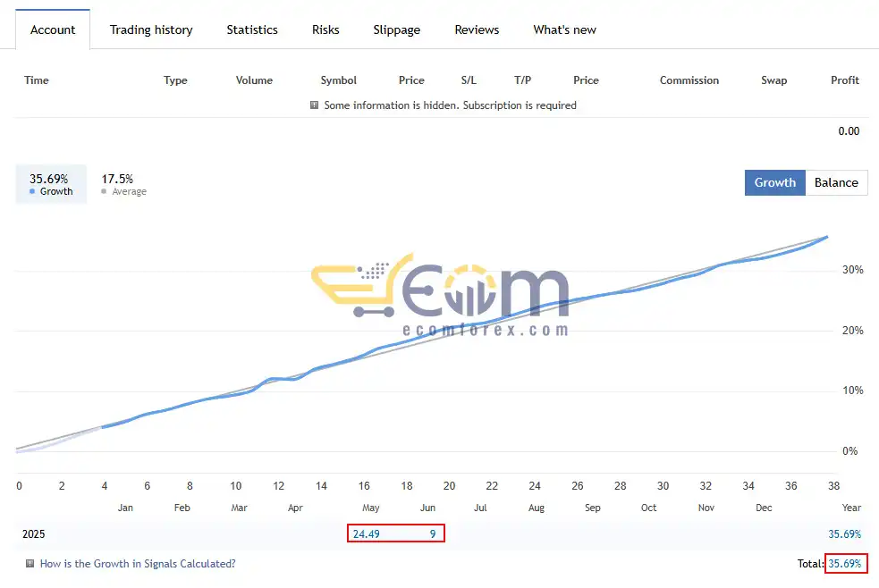879x588 pixels.
Task: Switch the chart to Balance view
Action: 836,182
